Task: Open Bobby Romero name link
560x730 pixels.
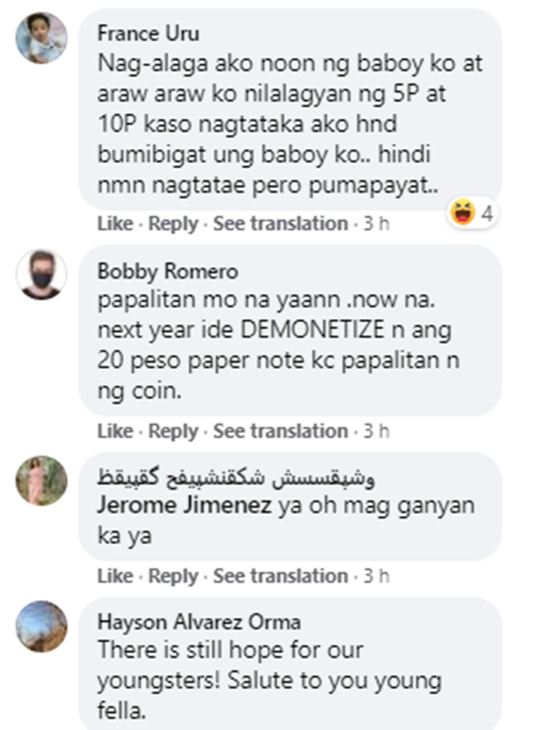Action: click(168, 272)
